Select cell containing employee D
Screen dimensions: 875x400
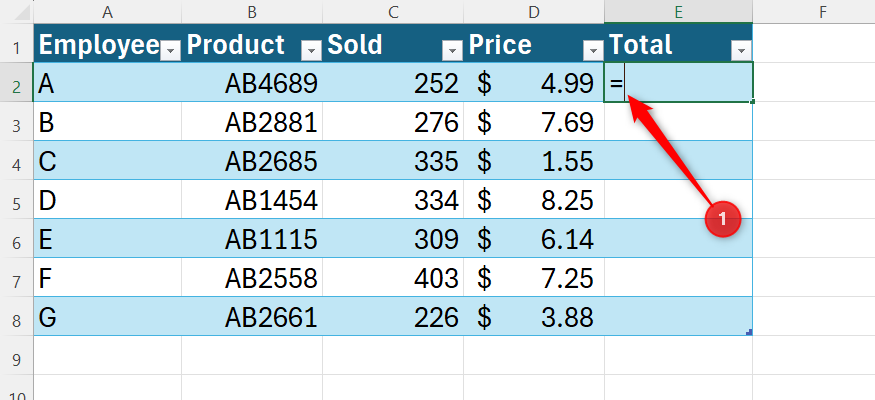pos(108,199)
